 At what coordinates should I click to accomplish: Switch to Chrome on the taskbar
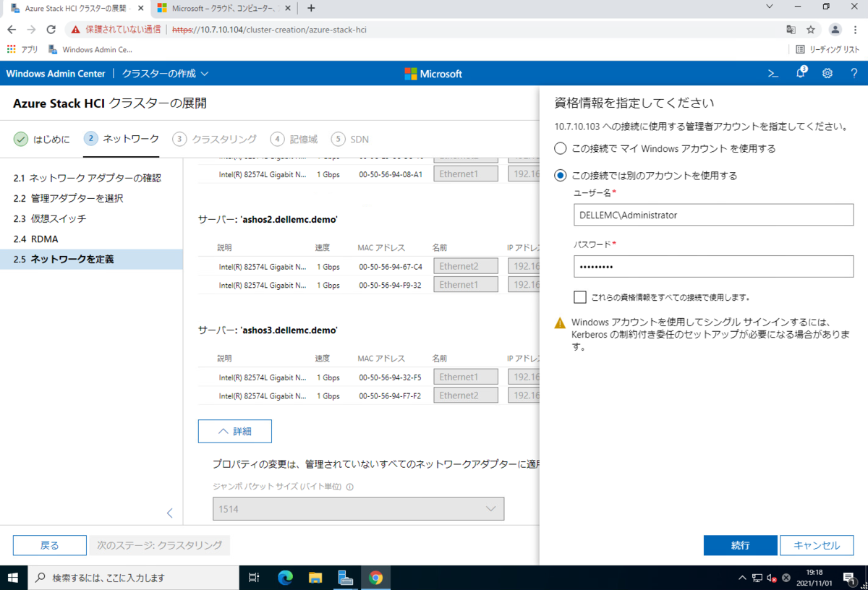point(375,578)
